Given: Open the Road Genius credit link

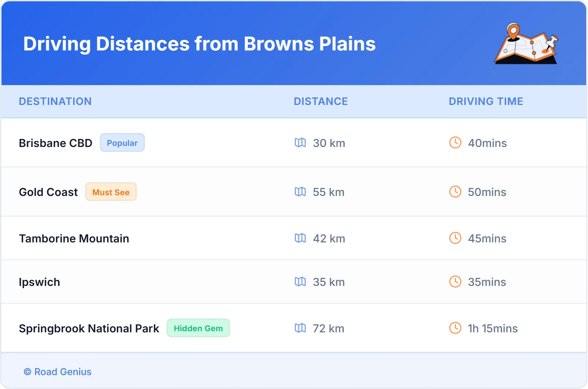Looking at the screenshot, I should 58,372.
